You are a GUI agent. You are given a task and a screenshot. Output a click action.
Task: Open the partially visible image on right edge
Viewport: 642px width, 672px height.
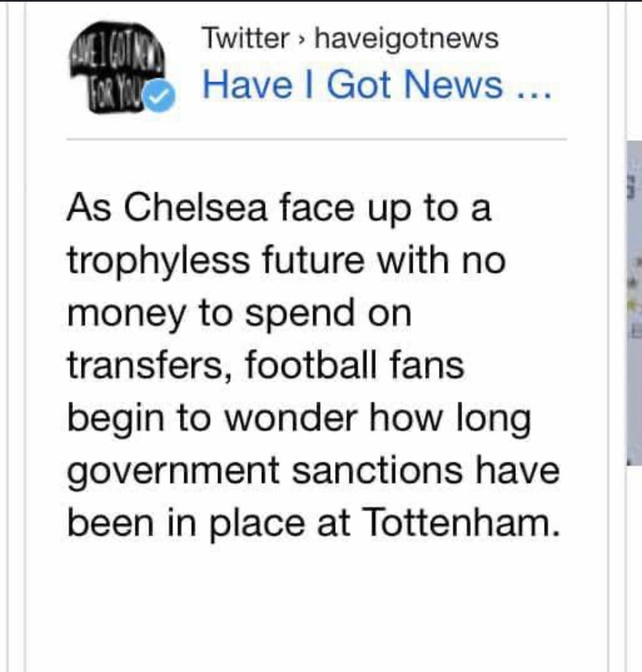634,302
